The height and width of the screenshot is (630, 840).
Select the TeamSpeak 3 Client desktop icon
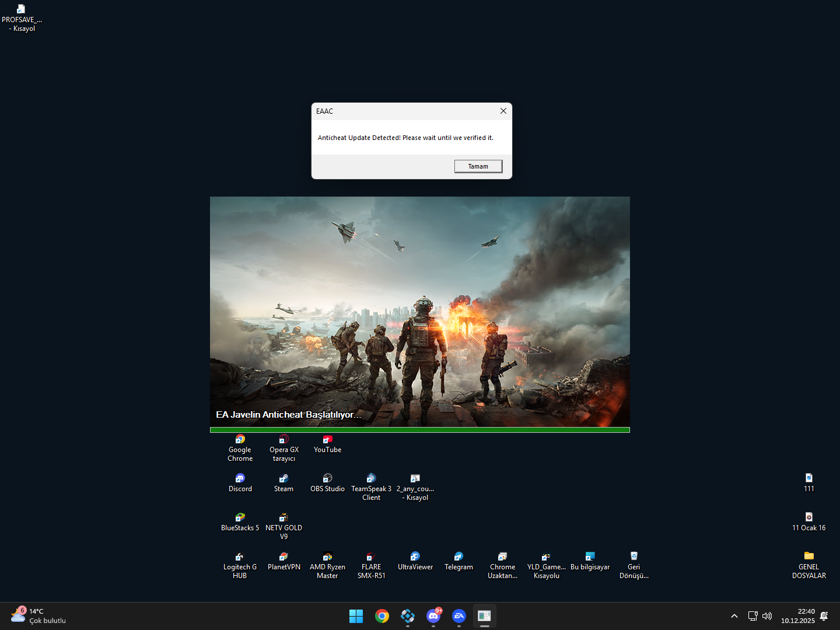371,487
